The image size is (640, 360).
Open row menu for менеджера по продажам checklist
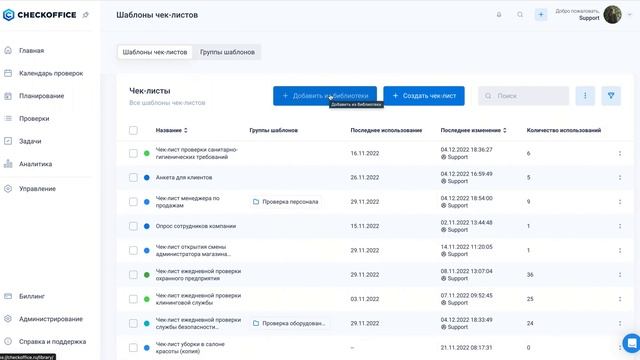(x=620, y=202)
